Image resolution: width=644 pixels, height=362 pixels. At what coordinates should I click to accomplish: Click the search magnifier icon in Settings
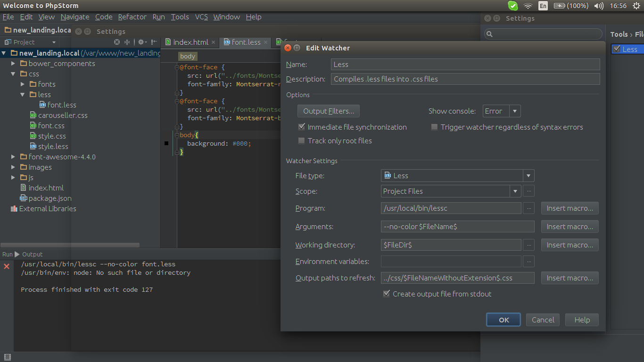tap(489, 34)
